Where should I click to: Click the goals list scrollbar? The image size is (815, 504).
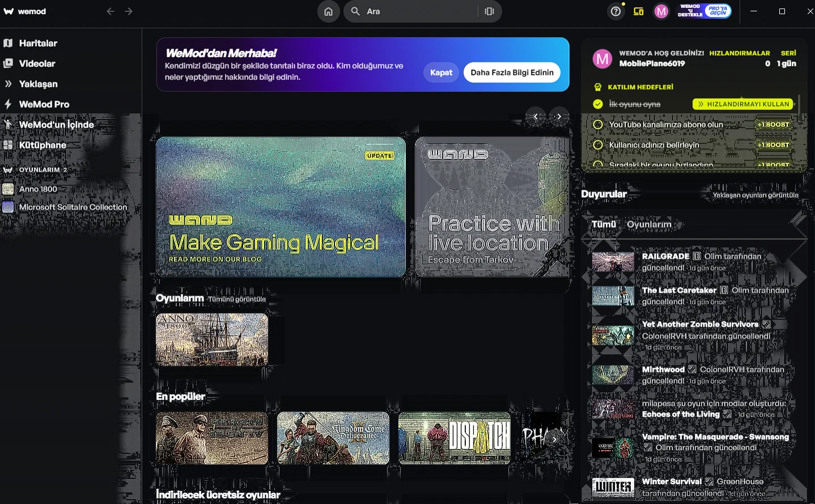tap(799, 109)
